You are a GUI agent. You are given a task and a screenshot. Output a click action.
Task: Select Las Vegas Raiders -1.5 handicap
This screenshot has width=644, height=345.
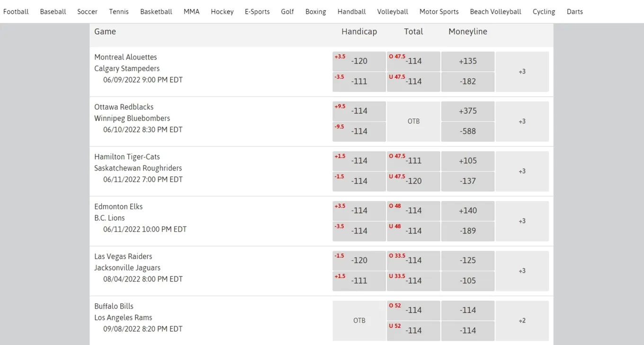(359, 260)
